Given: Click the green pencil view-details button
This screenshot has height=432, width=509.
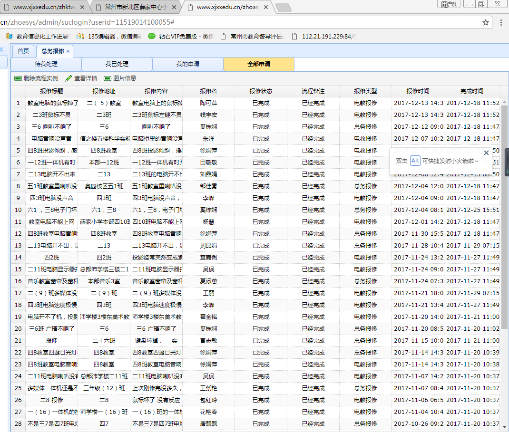Looking at the screenshot, I should [81, 78].
